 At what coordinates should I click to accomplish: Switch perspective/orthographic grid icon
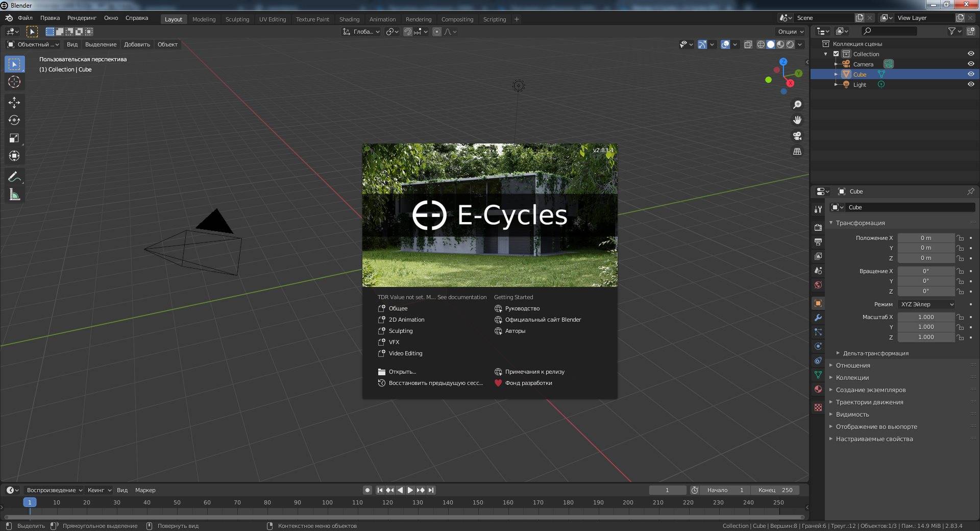(797, 152)
